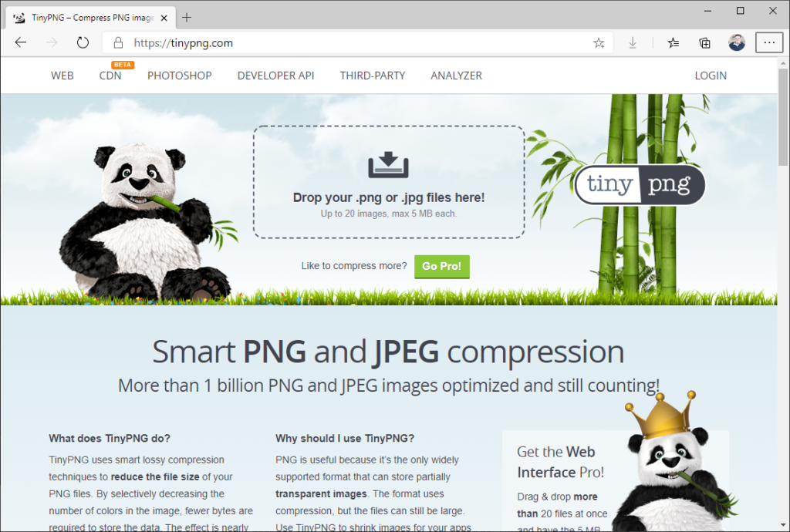This screenshot has height=532, width=790.
Task: Open the favorites list icon
Action: (x=673, y=43)
